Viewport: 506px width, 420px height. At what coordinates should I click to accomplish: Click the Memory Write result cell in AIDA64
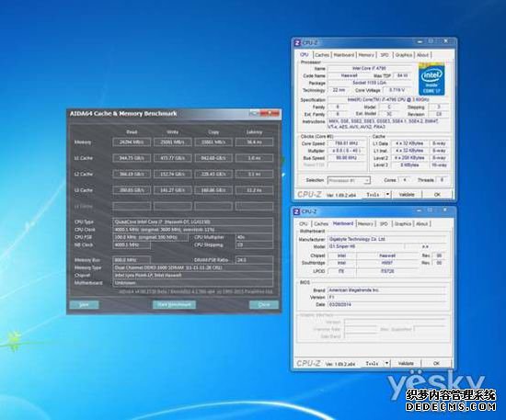pyautogui.click(x=173, y=142)
